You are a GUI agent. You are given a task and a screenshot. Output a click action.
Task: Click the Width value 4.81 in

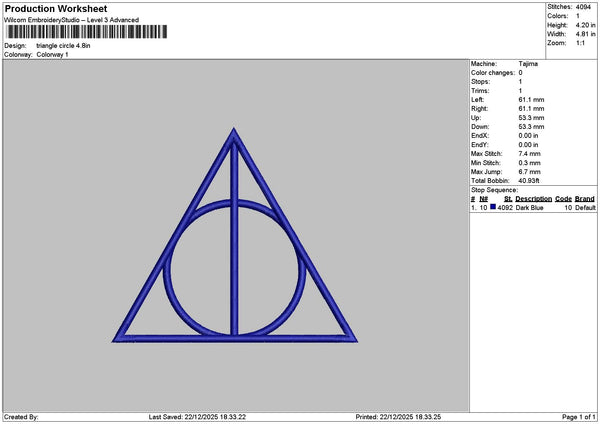click(585, 34)
